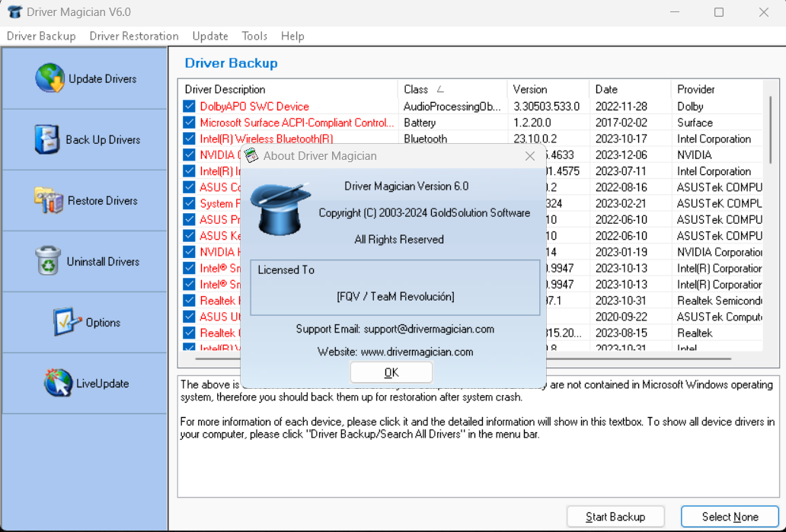The width and height of the screenshot is (786, 532).
Task: Sort by the Driver Description column header
Action: click(288, 89)
